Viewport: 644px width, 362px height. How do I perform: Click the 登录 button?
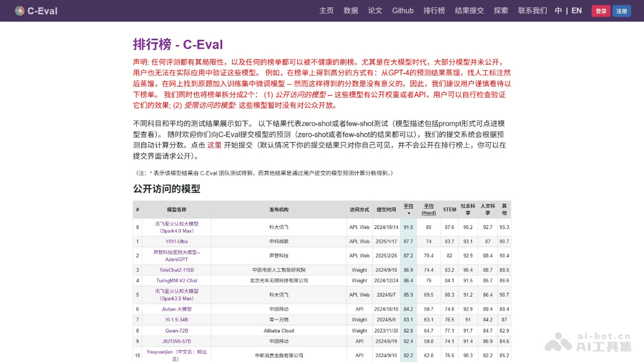tap(601, 10)
